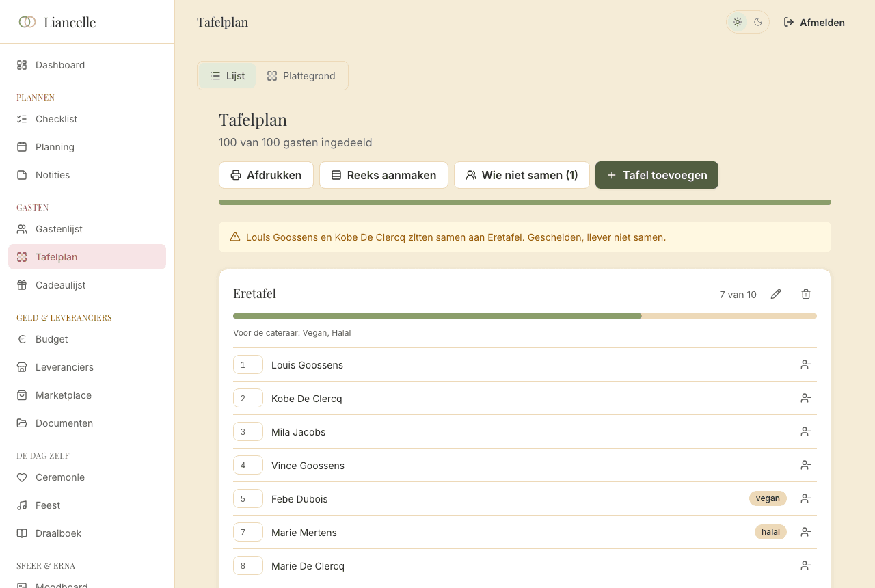Click the Louis Goossens and Kobe warning message
Screen dimensions: 875x588
[456, 237]
